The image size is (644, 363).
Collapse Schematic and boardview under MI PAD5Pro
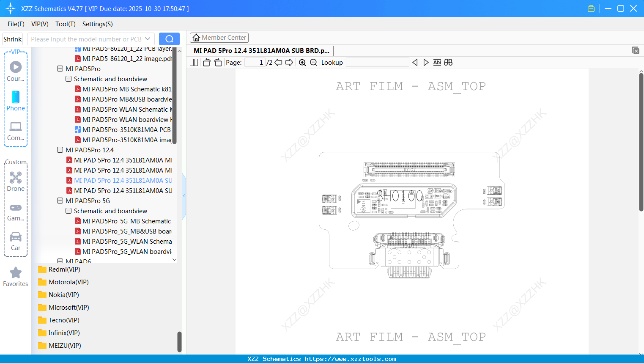(69, 79)
